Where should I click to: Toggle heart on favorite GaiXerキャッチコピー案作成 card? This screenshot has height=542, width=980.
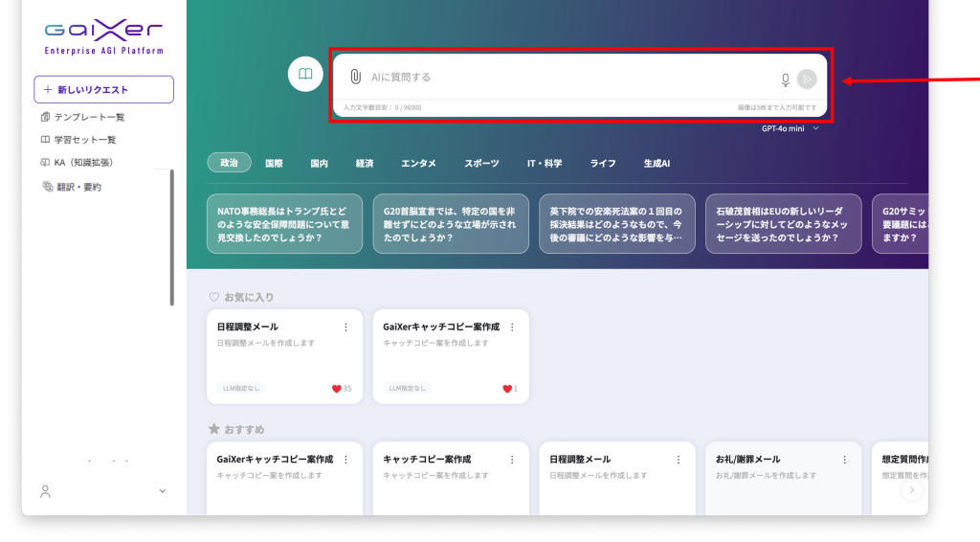tap(507, 389)
